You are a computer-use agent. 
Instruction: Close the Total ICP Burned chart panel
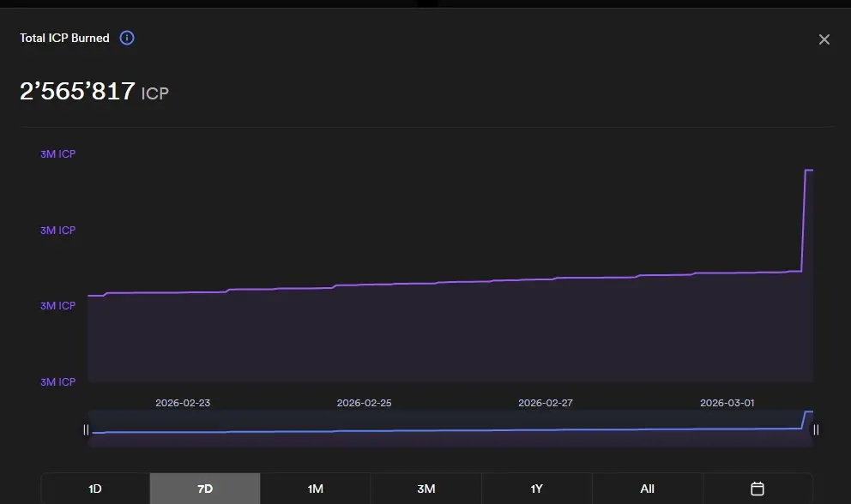pyautogui.click(x=824, y=39)
